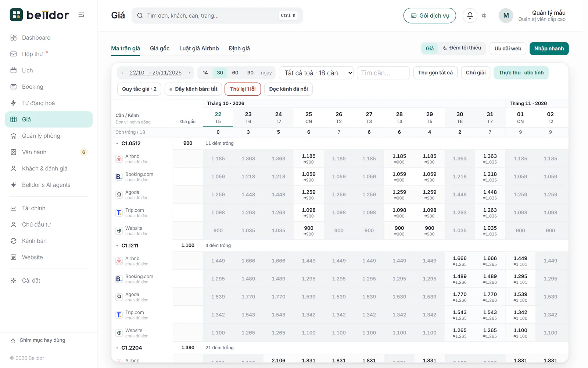Collapse the C1.1211 unit row
The width and height of the screenshot is (588, 368).
pos(117,246)
